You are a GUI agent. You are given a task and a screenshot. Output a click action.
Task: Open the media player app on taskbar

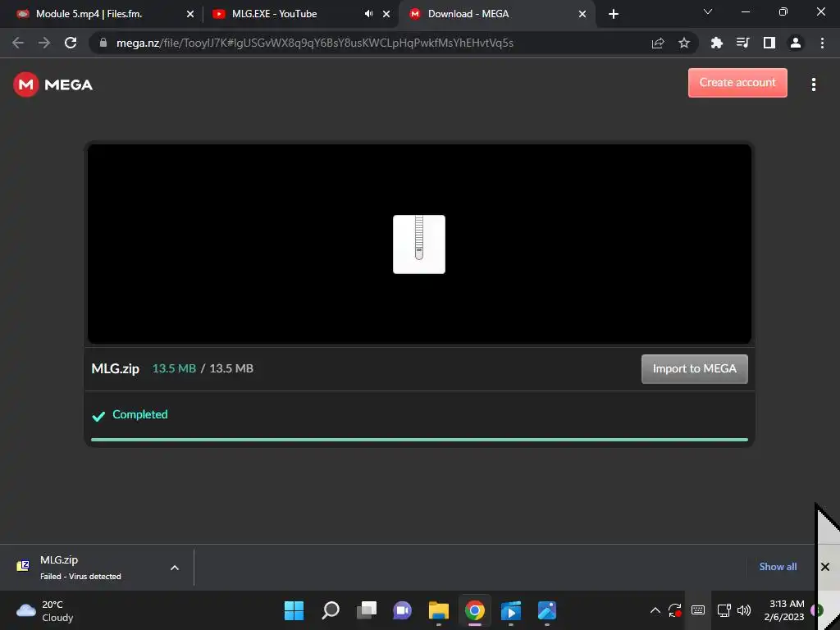[511, 610]
